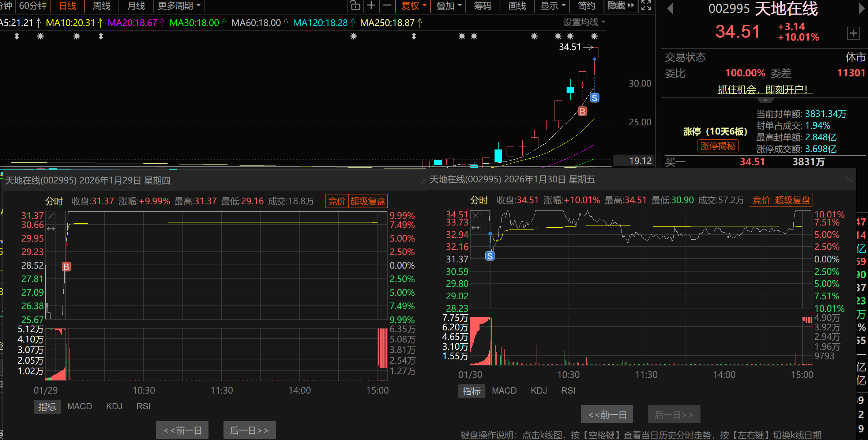
Task: Expand the 更多周期 period dropdown
Action: 179,5
